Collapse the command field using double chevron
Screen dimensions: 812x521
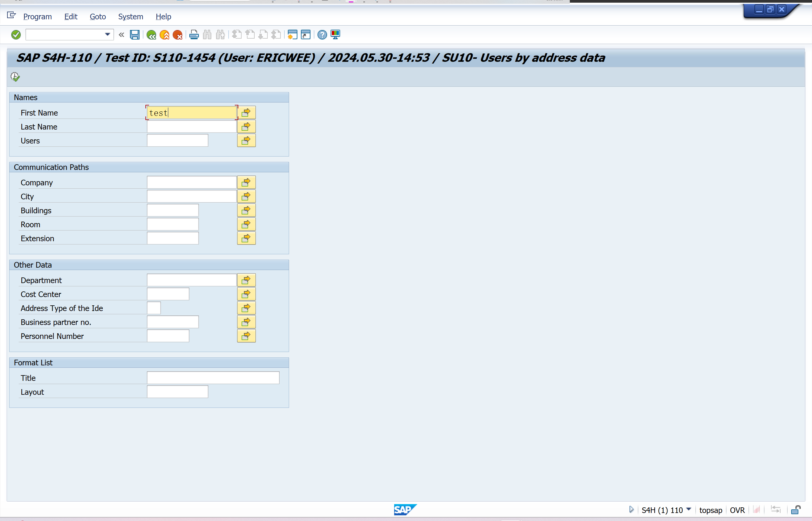[x=121, y=34]
